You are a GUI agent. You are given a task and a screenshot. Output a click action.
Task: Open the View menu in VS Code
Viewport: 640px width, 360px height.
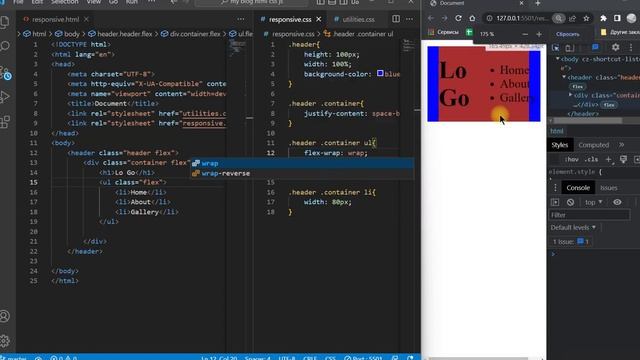(x=94, y=2)
